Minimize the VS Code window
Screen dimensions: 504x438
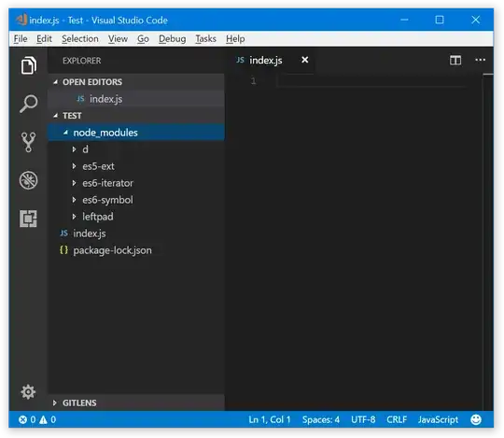[x=404, y=20]
